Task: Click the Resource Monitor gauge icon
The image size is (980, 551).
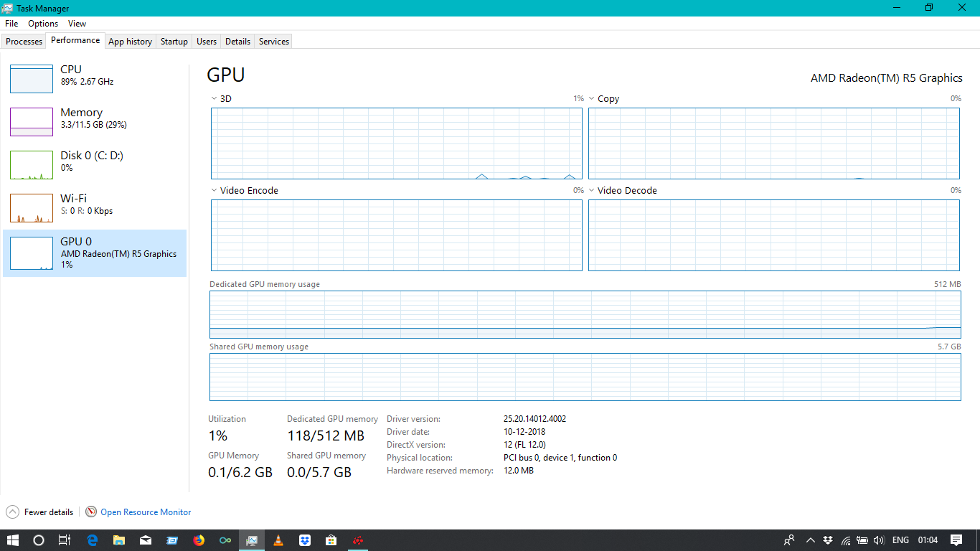Action: 91,512
